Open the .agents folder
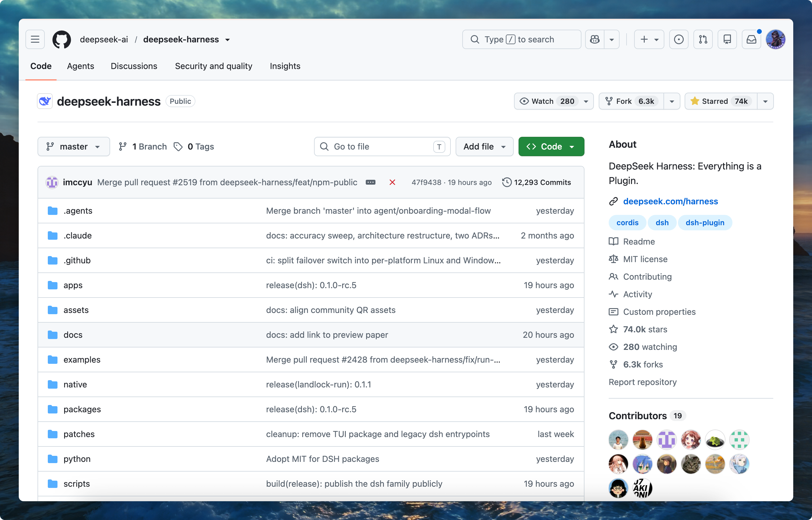This screenshot has width=812, height=520. pos(78,211)
